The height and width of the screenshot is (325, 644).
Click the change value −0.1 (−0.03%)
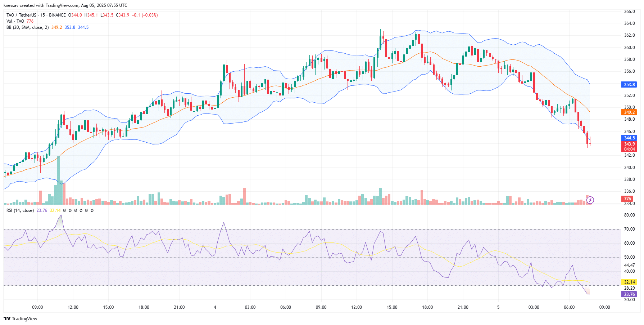pos(145,15)
